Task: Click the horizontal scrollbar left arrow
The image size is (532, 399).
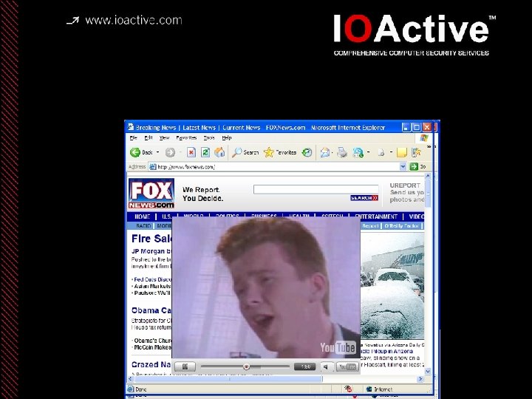Action: 131,379
